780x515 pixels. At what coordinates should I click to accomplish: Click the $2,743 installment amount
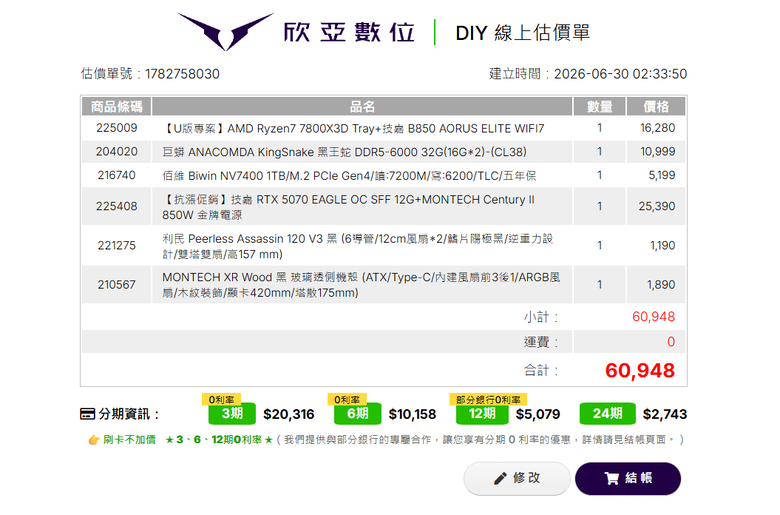[665, 414]
